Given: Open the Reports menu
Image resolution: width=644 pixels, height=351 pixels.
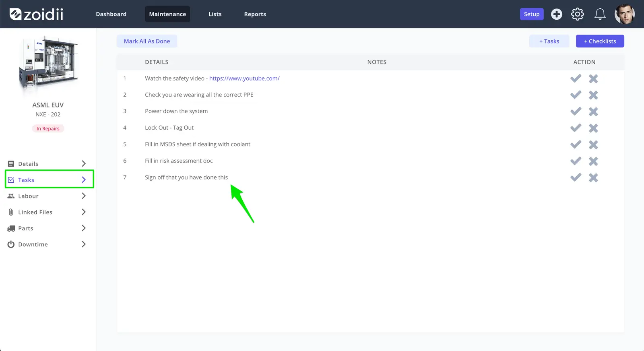Looking at the screenshot, I should point(255,14).
